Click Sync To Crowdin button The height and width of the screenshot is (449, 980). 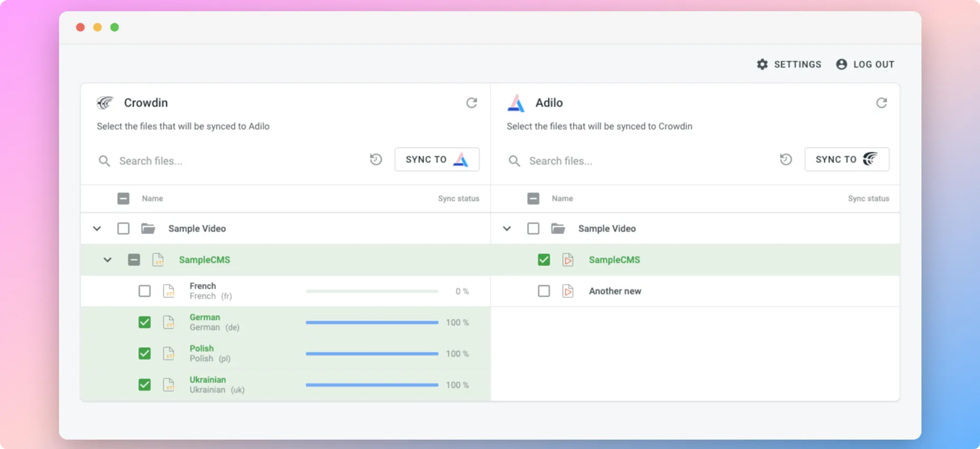click(x=847, y=159)
